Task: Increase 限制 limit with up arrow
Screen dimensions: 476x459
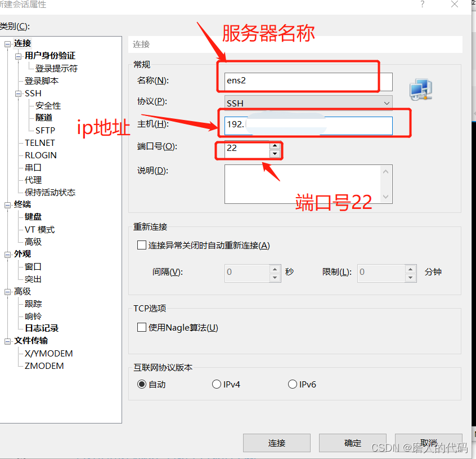Action: click(x=410, y=269)
